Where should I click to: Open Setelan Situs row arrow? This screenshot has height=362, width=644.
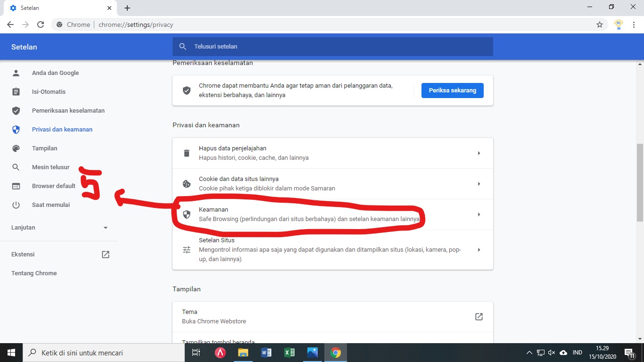(x=479, y=250)
